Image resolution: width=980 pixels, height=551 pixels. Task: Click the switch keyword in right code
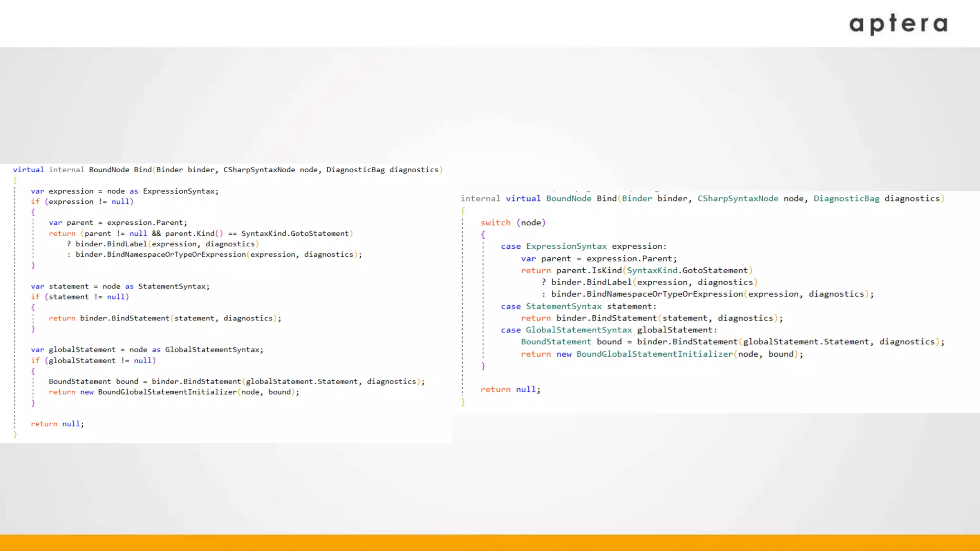tap(495, 223)
